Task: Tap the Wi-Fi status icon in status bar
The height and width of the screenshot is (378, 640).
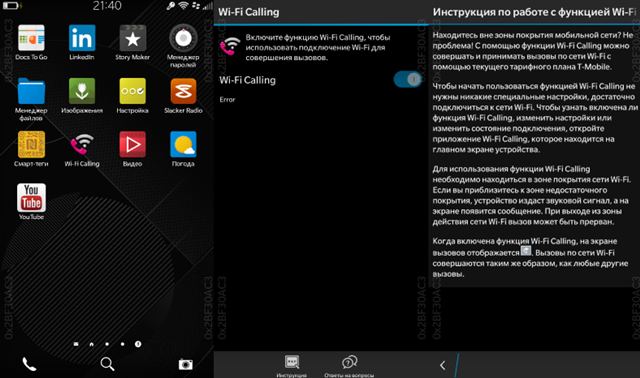Action: pyautogui.click(x=184, y=6)
